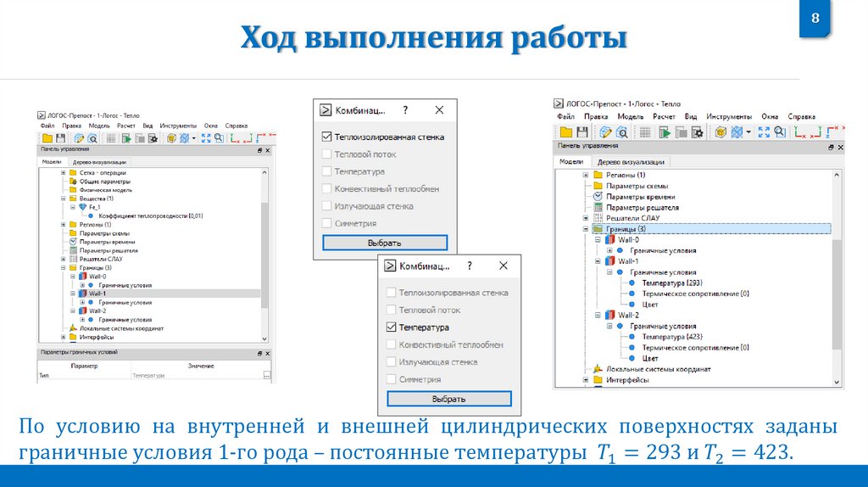Expand Решатели СЛАУ in left window tree
The height and width of the screenshot is (487, 868).
[x=63, y=259]
